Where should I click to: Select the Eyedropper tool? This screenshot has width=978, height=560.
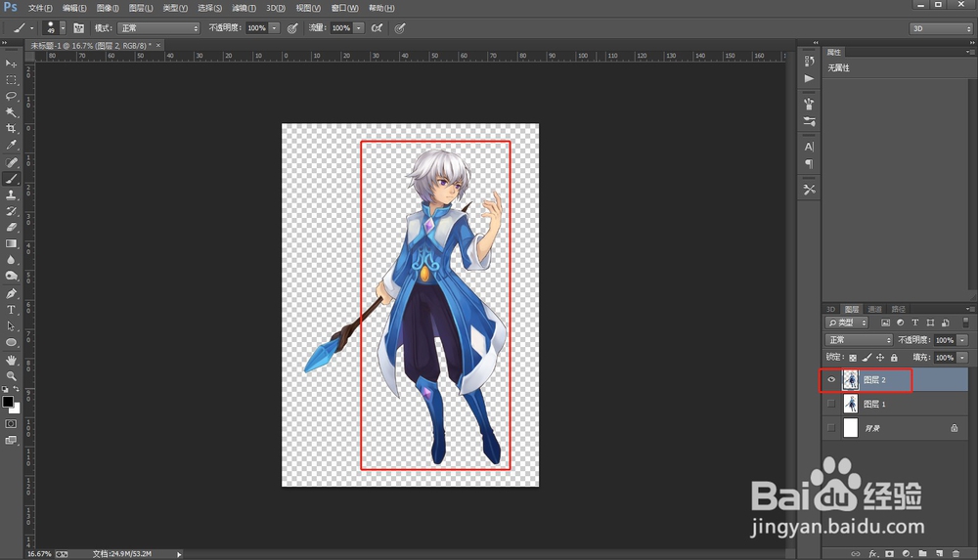point(11,145)
